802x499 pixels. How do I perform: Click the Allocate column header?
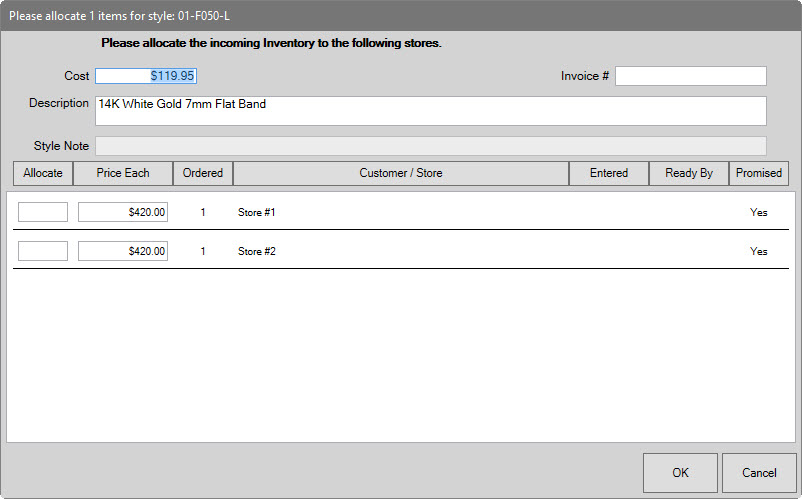coord(43,173)
